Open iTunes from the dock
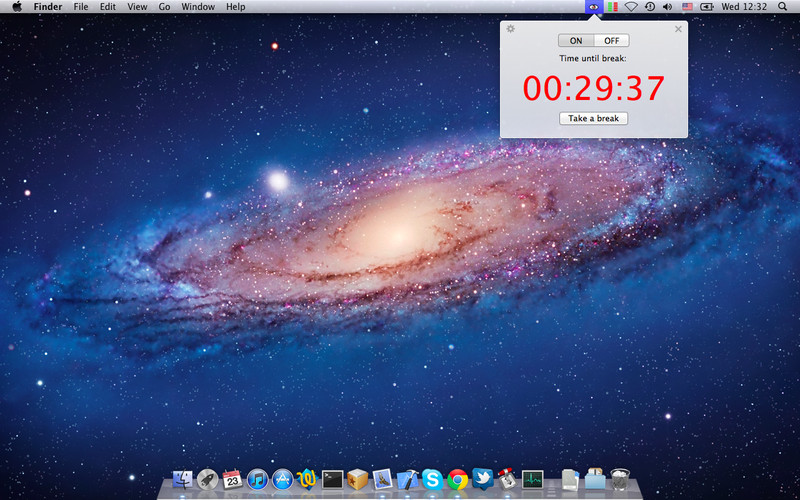This screenshot has width=800, height=500. coord(258,480)
